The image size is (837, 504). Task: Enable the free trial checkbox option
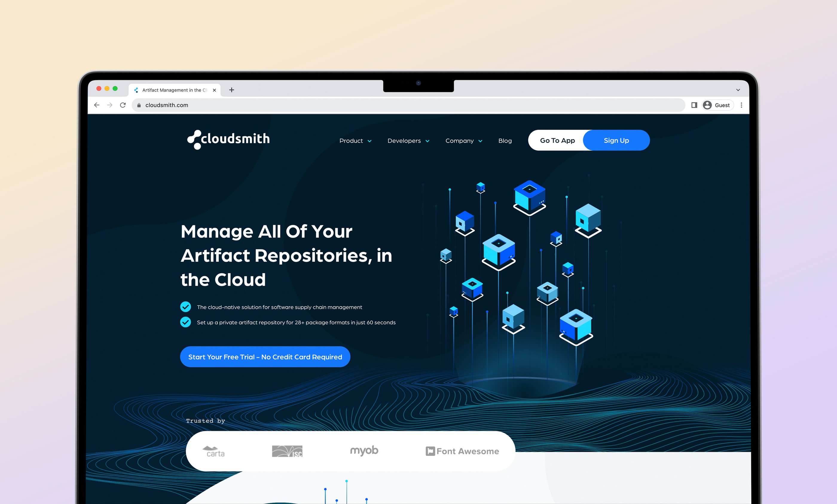pyautogui.click(x=265, y=357)
